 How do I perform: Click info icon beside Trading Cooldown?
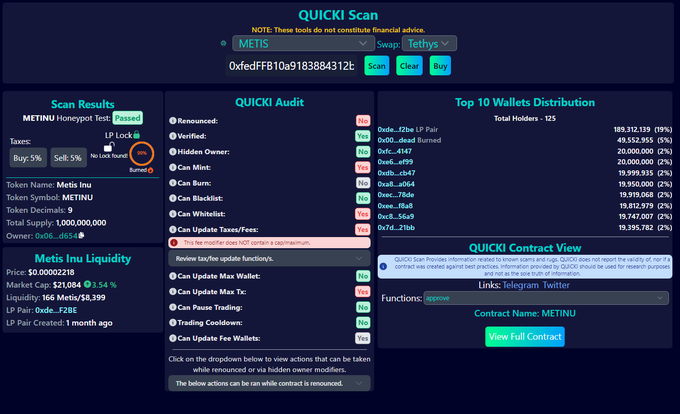click(173, 323)
